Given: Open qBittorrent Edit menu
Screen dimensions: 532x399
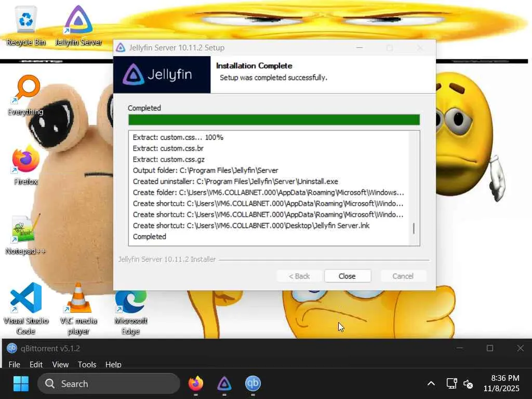Looking at the screenshot, I should click(36, 364).
